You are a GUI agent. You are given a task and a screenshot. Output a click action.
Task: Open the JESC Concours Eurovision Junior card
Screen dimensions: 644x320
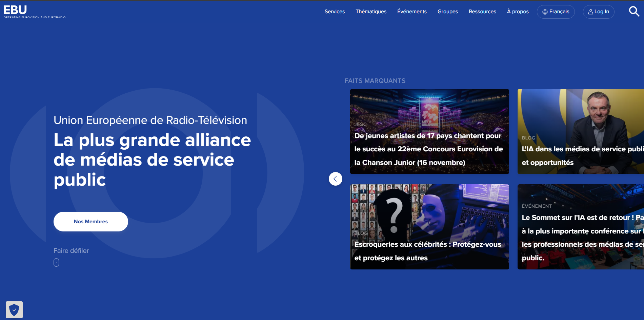(x=429, y=132)
